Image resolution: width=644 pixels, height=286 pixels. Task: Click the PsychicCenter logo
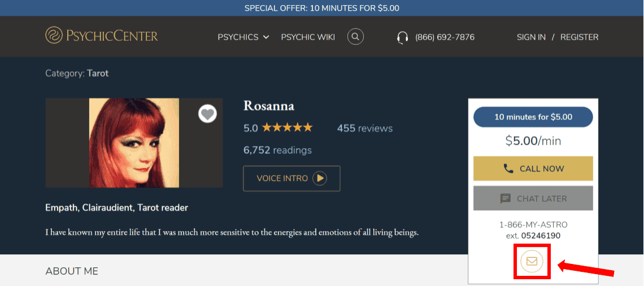[x=102, y=36]
